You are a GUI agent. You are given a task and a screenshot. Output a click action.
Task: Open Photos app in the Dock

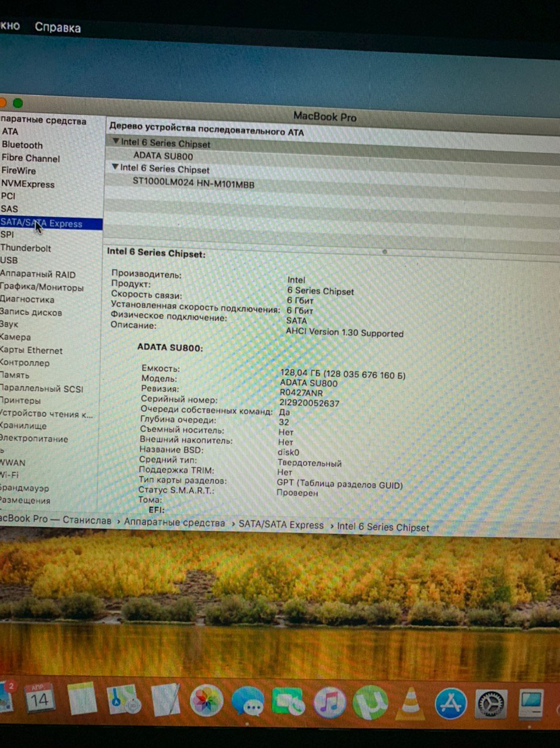206,701
